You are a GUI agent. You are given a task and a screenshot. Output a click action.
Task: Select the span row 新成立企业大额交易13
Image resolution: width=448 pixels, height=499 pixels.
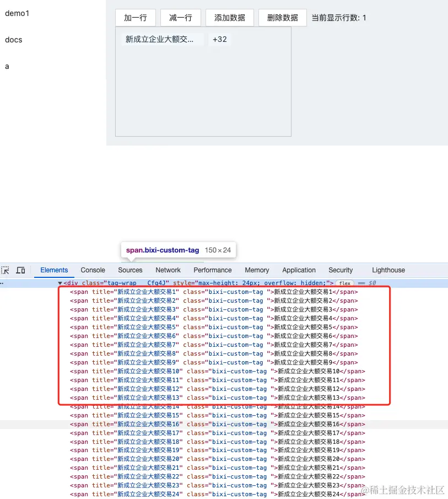[218, 398]
